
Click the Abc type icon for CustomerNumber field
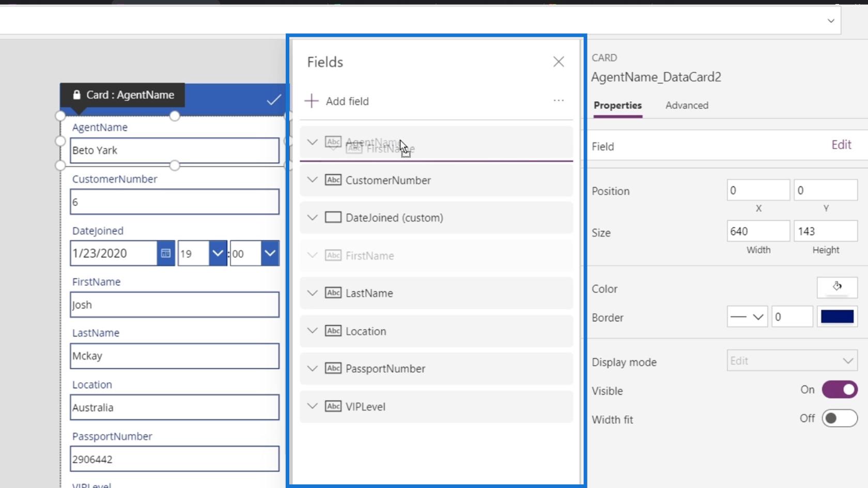[x=333, y=180]
